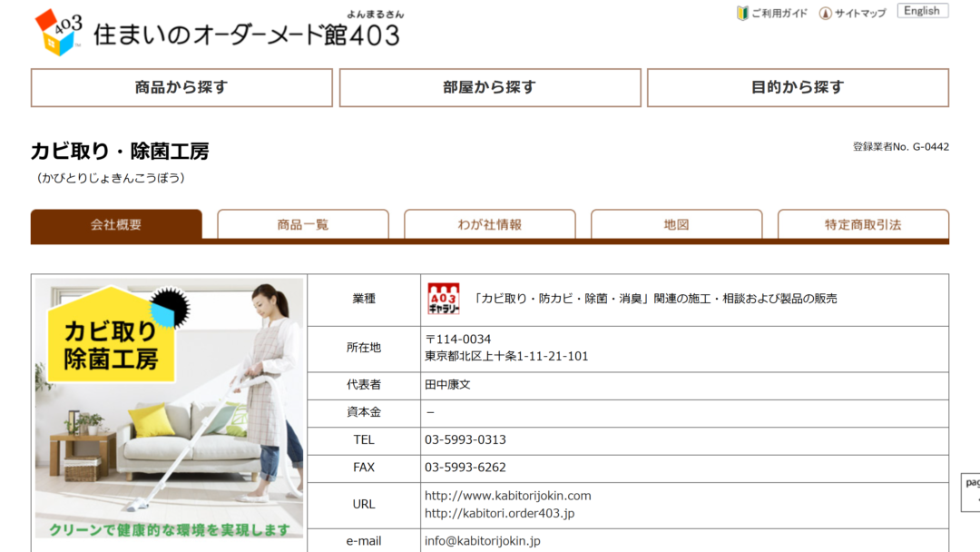Click the representative name 田中康文
Image resolution: width=980 pixels, height=552 pixels.
tap(447, 385)
